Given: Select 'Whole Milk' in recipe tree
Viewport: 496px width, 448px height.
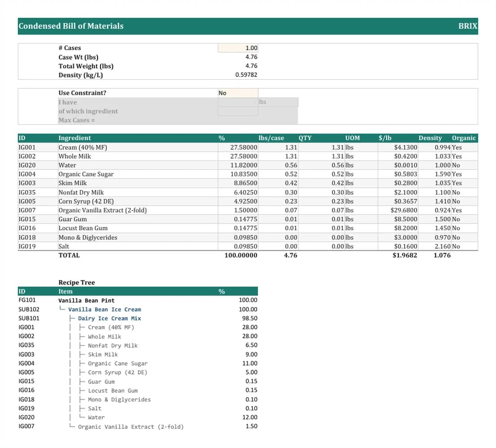Looking at the screenshot, I should (x=104, y=336).
